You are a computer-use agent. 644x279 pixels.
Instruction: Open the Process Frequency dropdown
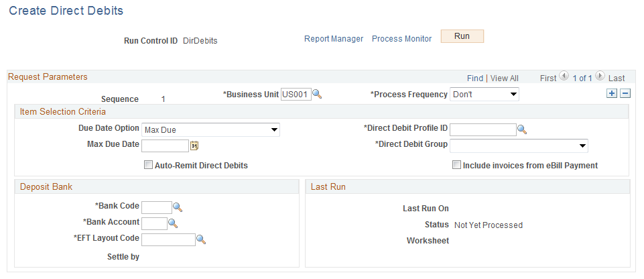485,95
